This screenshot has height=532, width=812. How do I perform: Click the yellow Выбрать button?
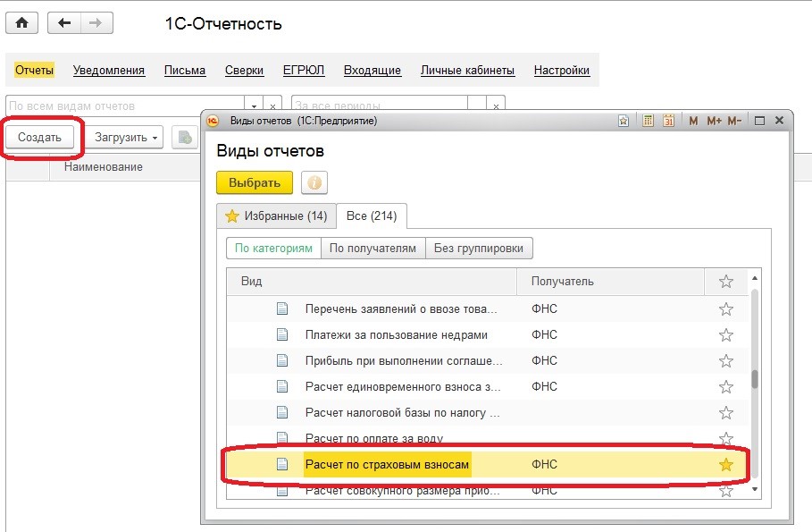(x=255, y=182)
